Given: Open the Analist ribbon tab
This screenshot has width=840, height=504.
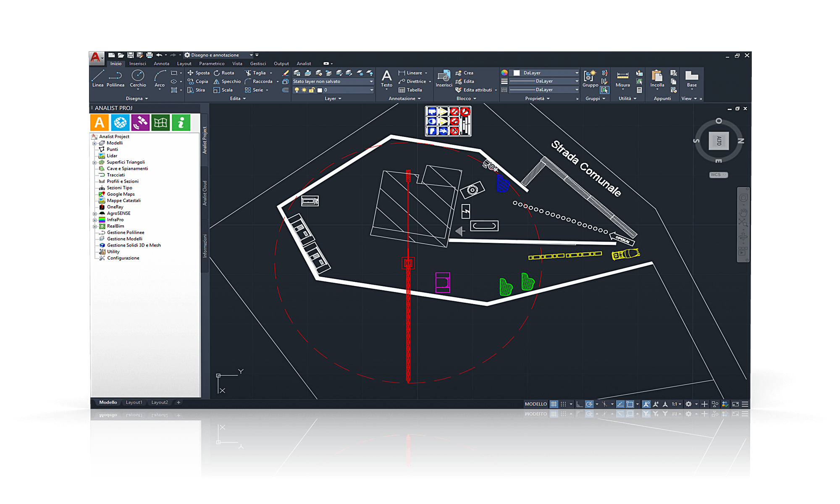Looking at the screenshot, I should tap(304, 64).
